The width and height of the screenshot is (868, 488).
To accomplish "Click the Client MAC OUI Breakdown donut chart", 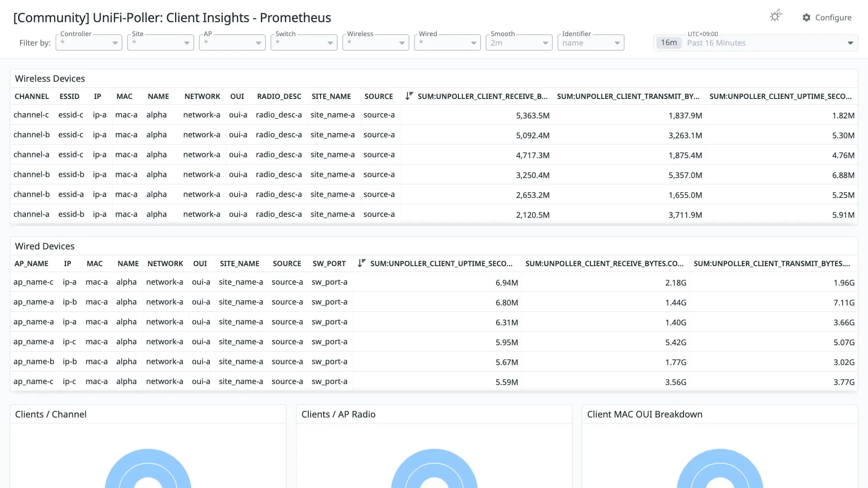I will pyautogui.click(x=720, y=468).
